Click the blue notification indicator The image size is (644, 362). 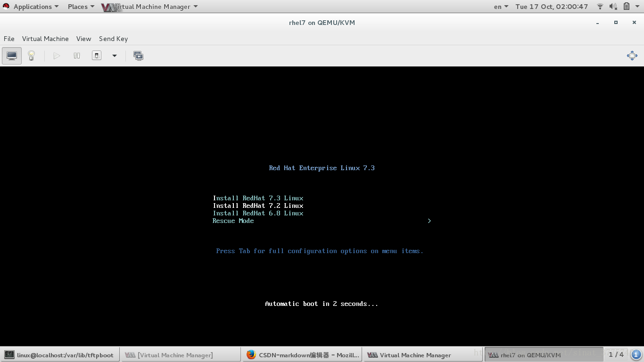click(636, 354)
